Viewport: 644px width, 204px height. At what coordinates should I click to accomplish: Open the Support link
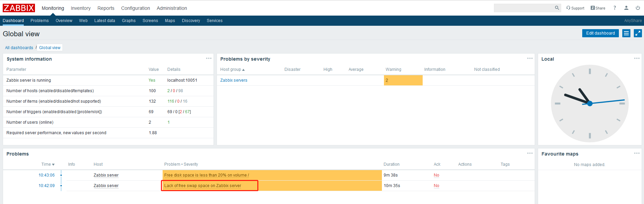click(575, 8)
